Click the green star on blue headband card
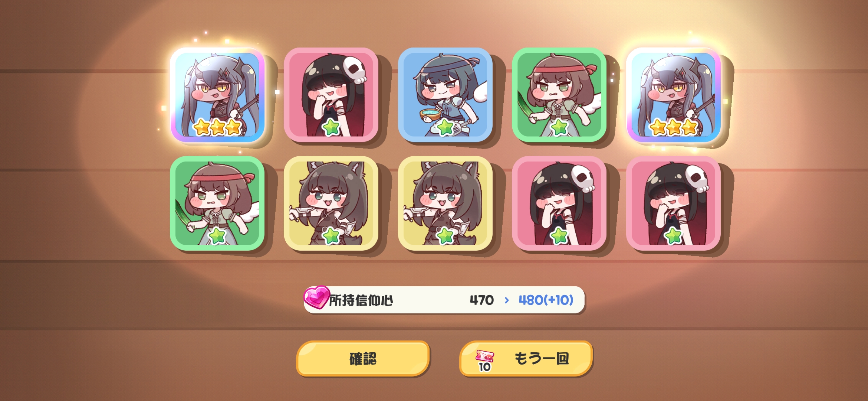 pyautogui.click(x=445, y=127)
